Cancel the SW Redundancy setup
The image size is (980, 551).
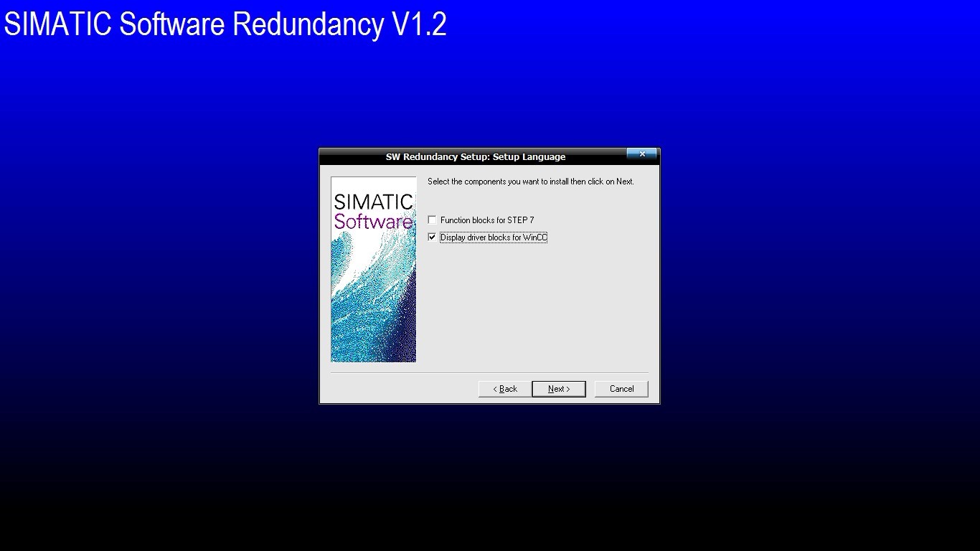coord(621,389)
